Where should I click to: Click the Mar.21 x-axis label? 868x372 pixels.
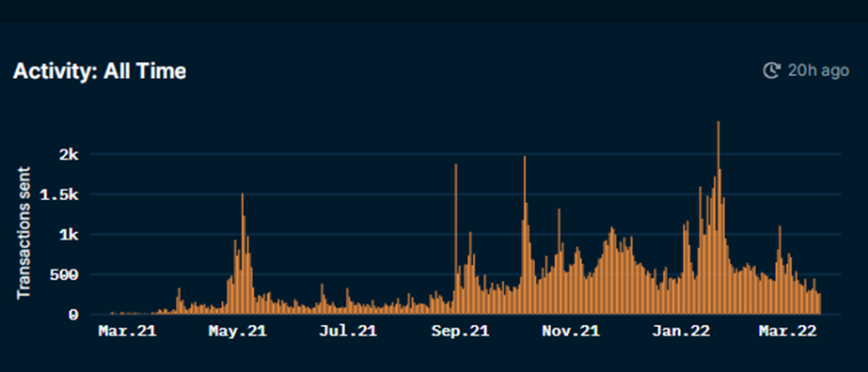tap(127, 331)
